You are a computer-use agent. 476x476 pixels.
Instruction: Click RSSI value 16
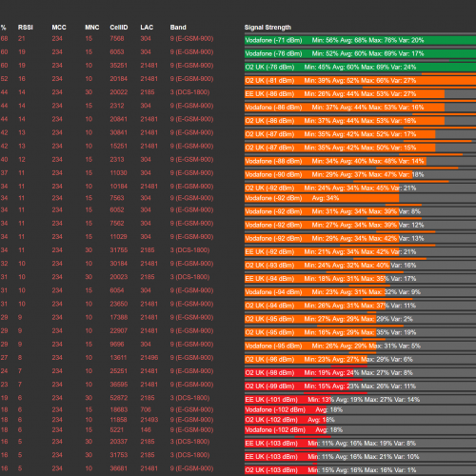pyautogui.click(x=22, y=79)
